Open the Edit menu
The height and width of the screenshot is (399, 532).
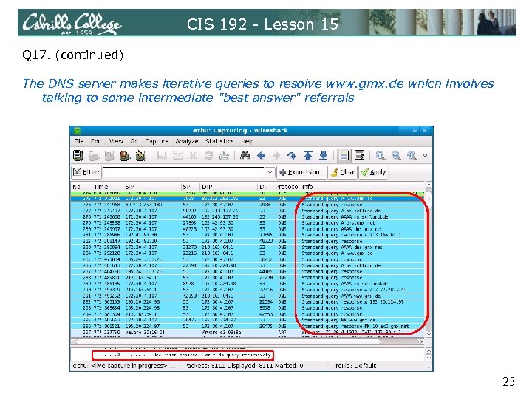[96, 141]
